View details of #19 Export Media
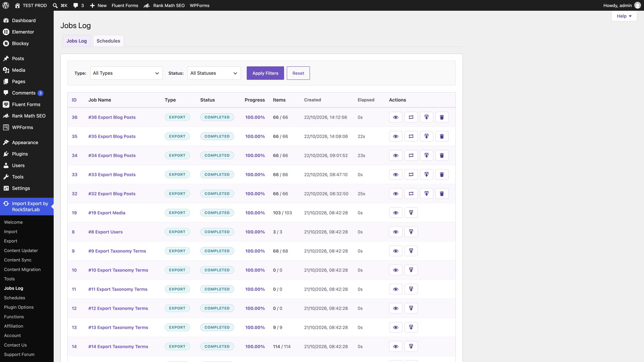 (x=395, y=213)
